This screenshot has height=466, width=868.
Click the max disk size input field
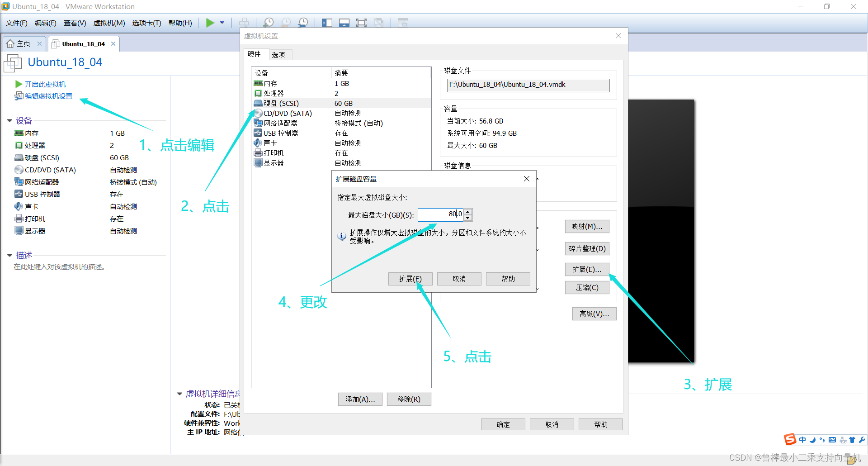(441, 214)
